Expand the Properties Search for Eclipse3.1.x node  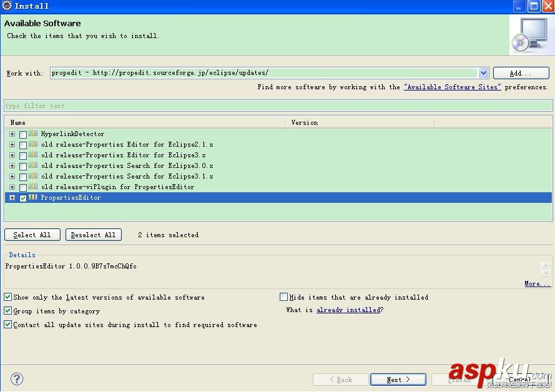pos(12,176)
